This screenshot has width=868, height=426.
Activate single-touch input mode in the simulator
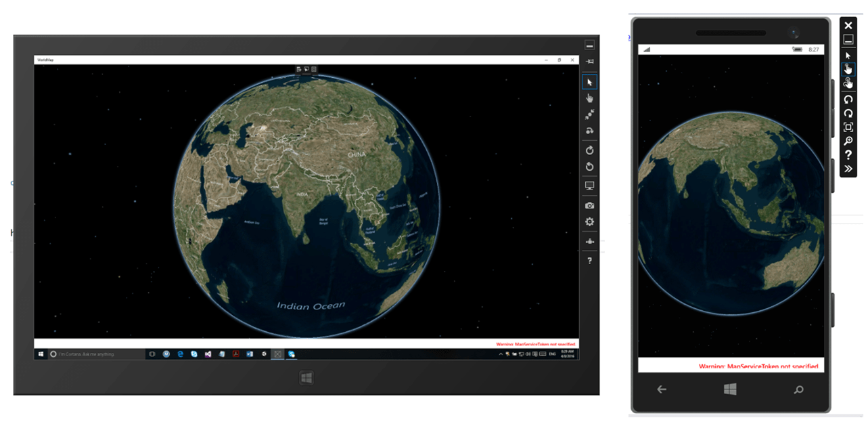pos(589,98)
